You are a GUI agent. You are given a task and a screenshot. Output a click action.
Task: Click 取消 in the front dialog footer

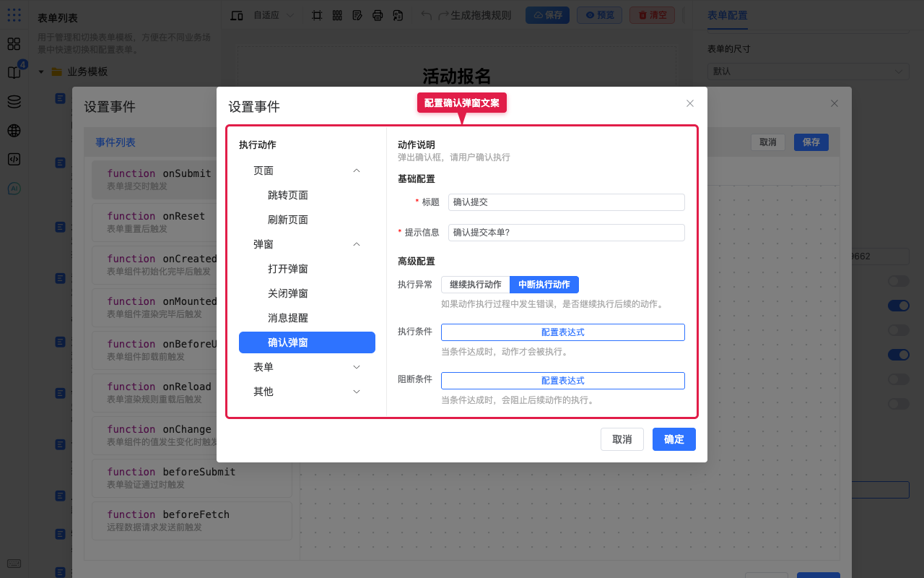point(622,439)
